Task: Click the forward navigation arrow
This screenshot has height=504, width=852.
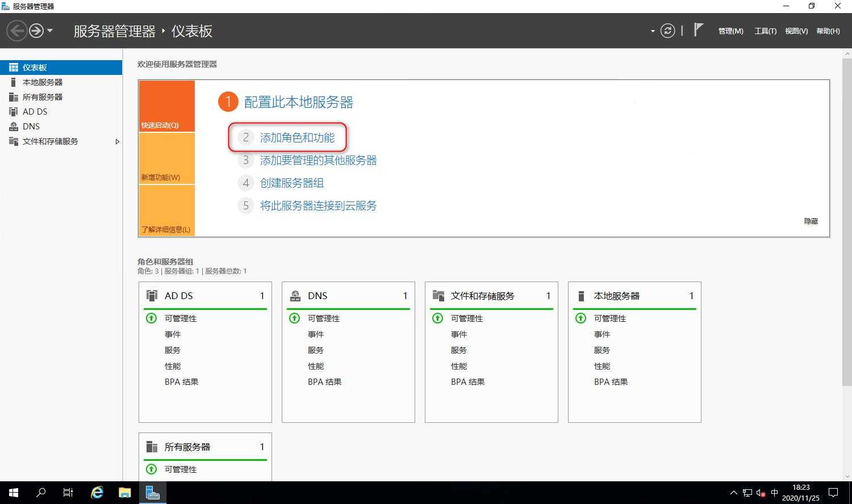Action: click(36, 31)
